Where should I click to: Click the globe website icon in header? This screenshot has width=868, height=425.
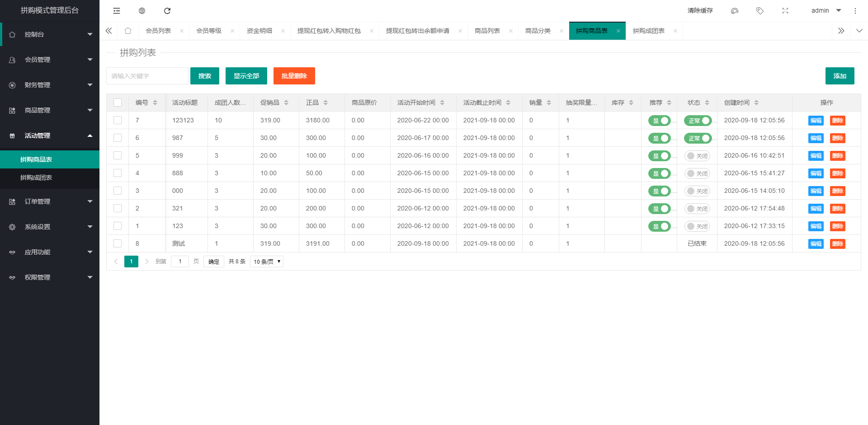tap(142, 11)
